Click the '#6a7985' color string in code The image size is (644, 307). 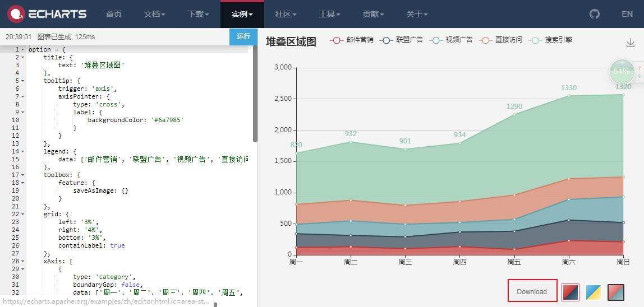[167, 120]
